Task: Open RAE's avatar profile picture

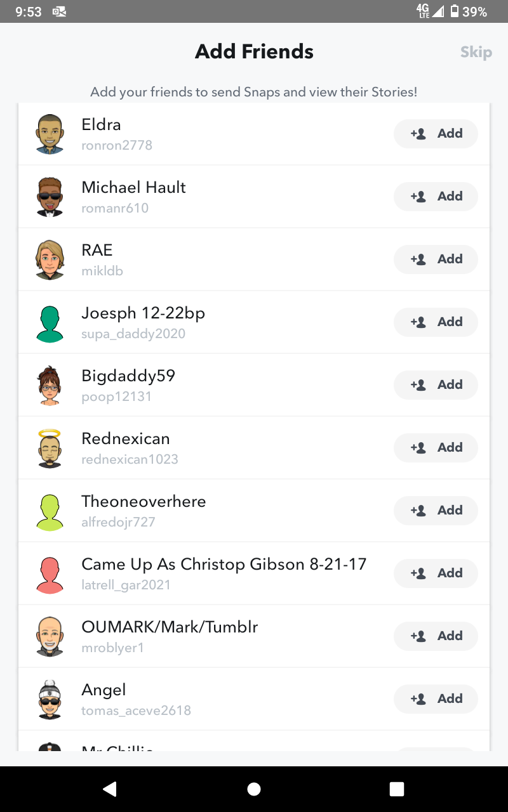Action: point(50,259)
